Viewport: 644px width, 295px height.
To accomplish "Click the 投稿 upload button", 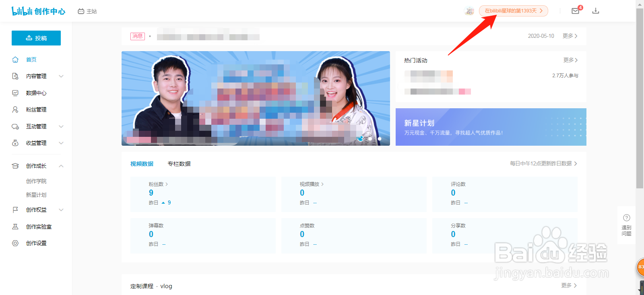I will 36,38.
